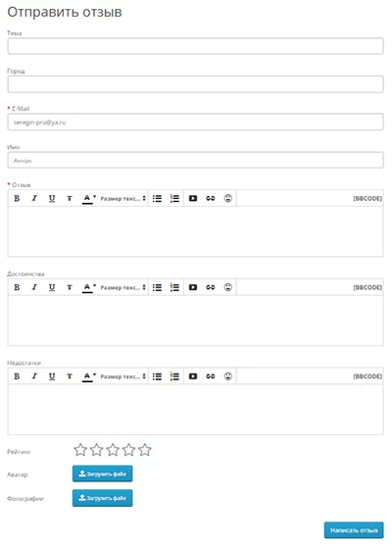Screen dimensions: 392x549
Task: Expand text size dropdown in the Недостатки editor
Action: pyautogui.click(x=122, y=376)
